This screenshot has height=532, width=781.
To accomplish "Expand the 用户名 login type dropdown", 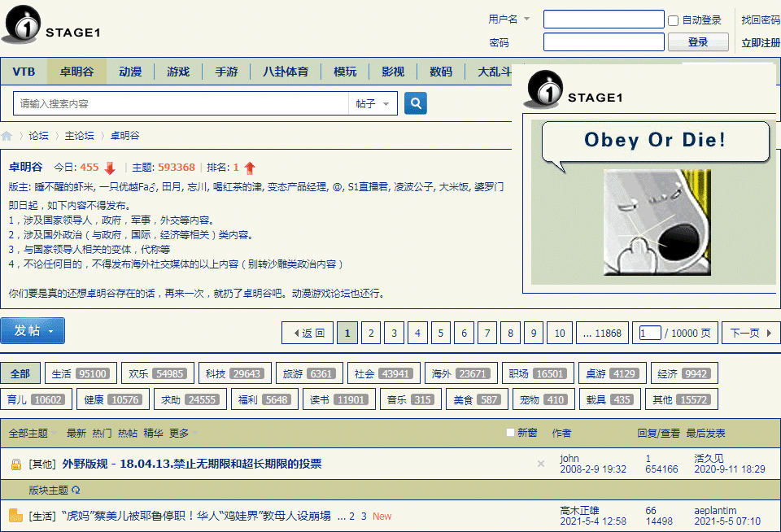I will tap(509, 19).
